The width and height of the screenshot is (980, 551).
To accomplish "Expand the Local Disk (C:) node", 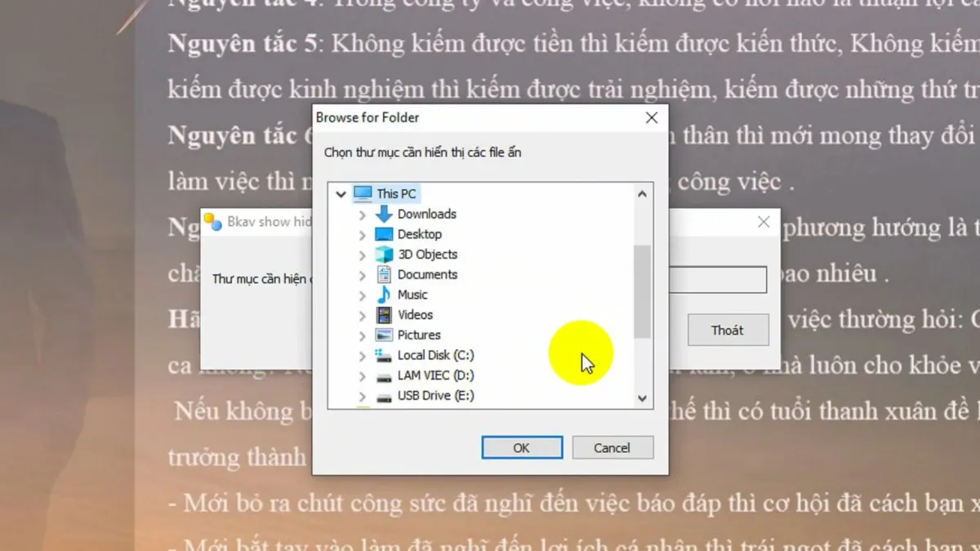I will tap(363, 355).
